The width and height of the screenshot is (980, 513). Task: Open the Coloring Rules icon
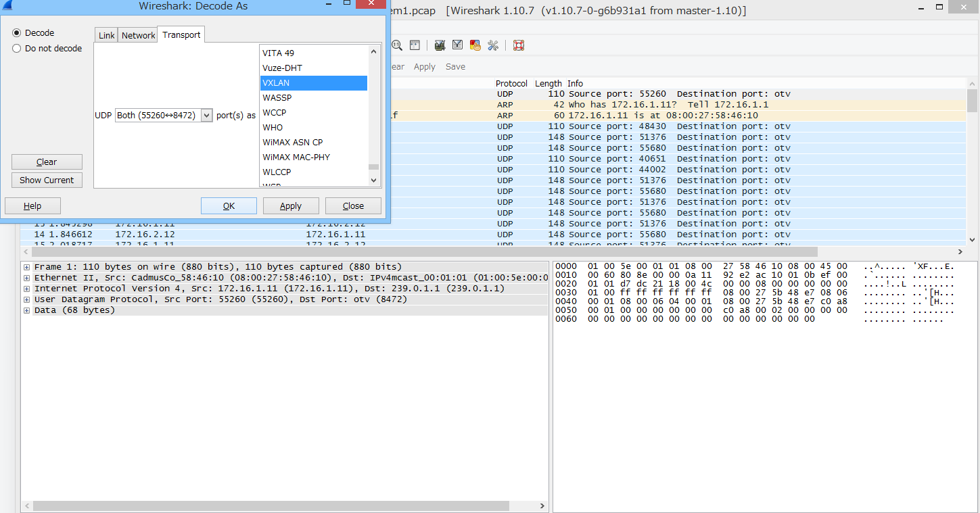475,45
